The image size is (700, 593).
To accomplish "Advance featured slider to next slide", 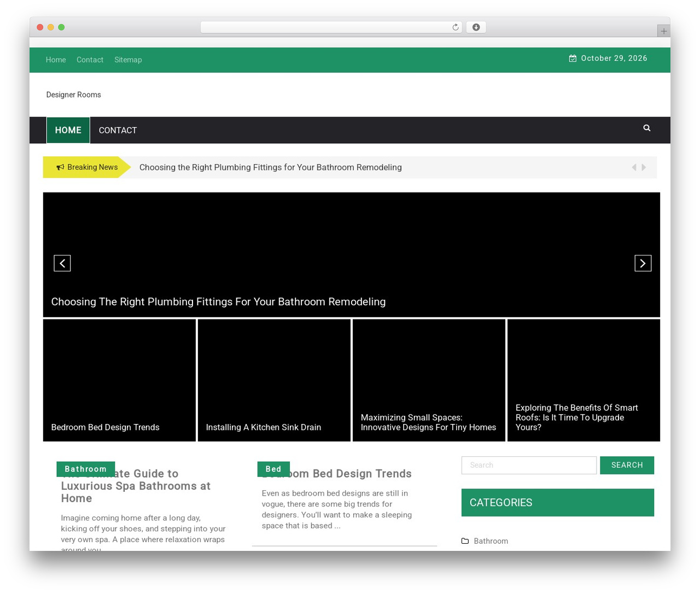I will [x=643, y=263].
